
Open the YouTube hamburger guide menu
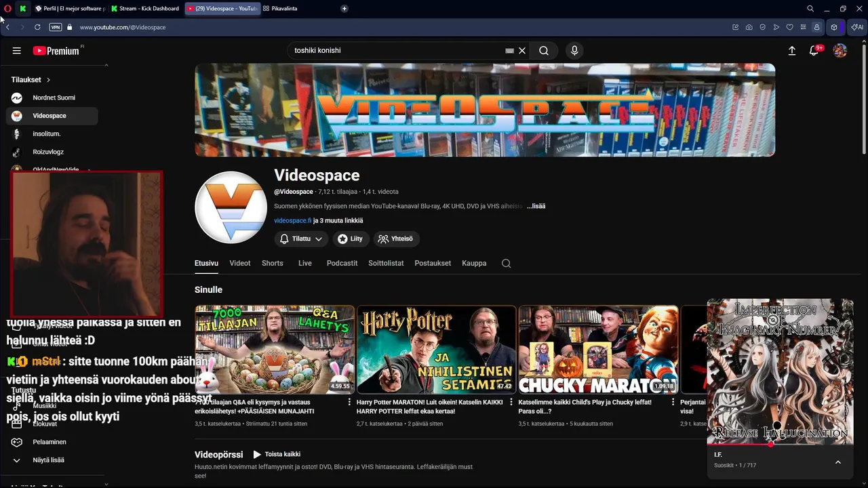click(17, 51)
